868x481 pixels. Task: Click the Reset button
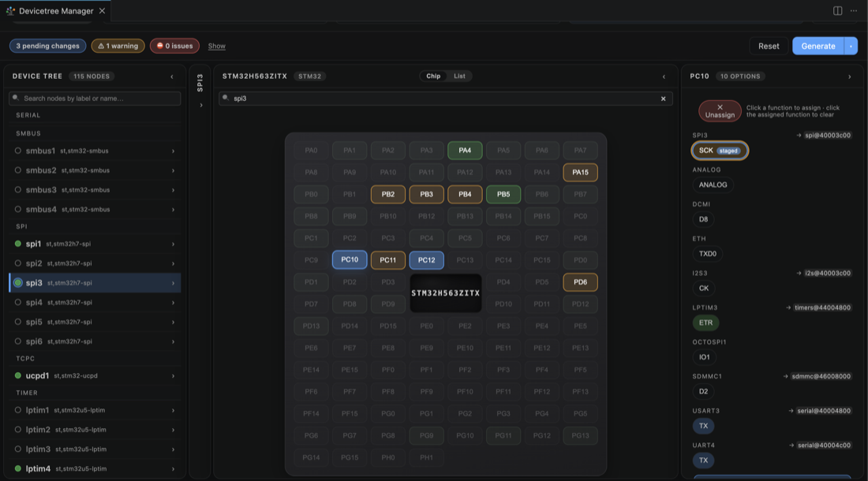coord(769,46)
